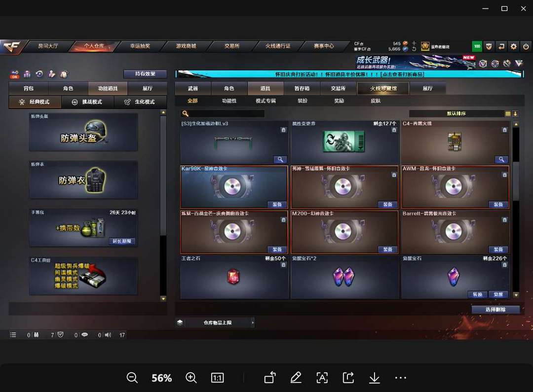Viewport: 533px width, 392px height.
Task: Click the speaker icon in the status bar
Action: click(108, 335)
